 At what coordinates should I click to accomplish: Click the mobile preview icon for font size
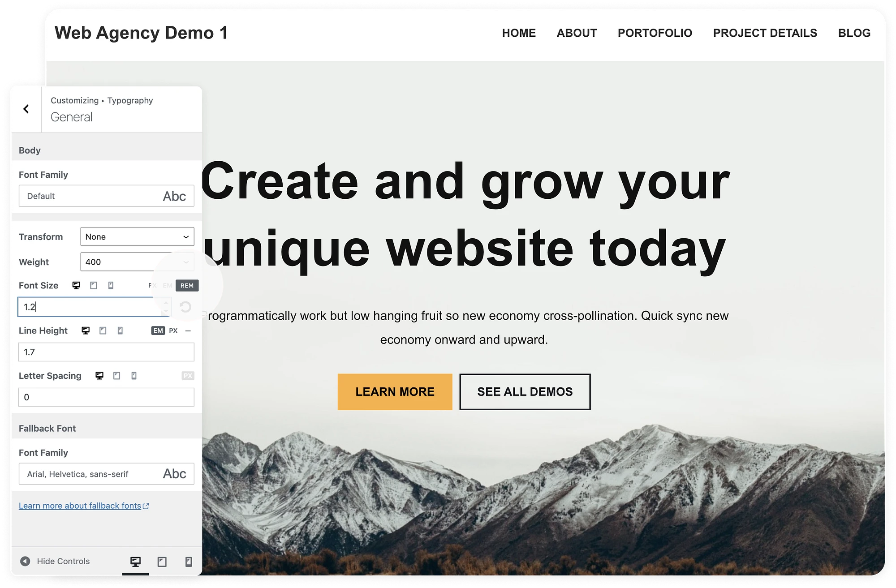tap(111, 285)
